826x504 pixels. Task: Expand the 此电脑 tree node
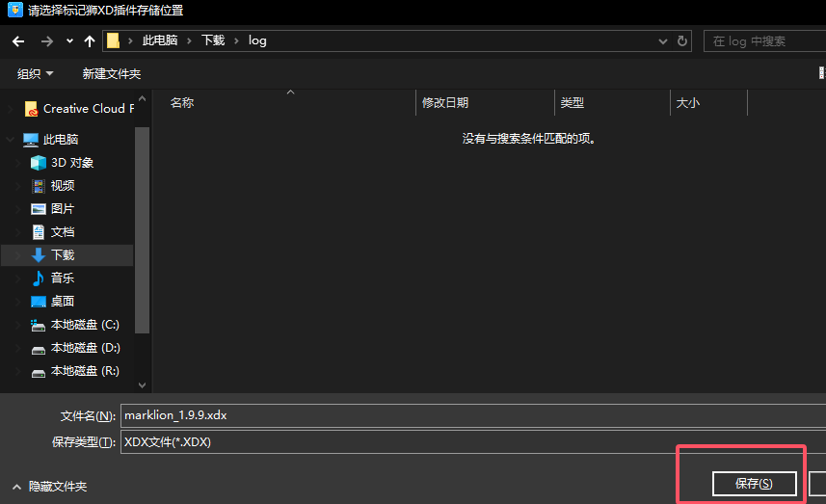click(11, 140)
